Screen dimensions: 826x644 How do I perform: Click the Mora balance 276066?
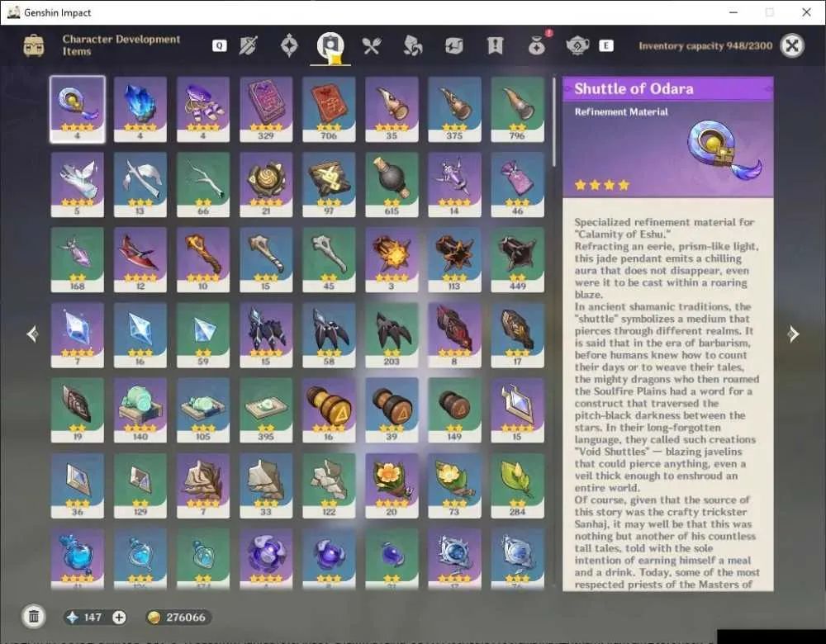[178, 617]
